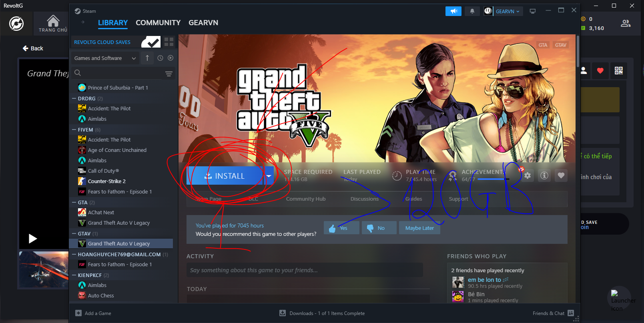644x323 pixels.
Task: Collapse the GTA collection
Action: pos(74,202)
